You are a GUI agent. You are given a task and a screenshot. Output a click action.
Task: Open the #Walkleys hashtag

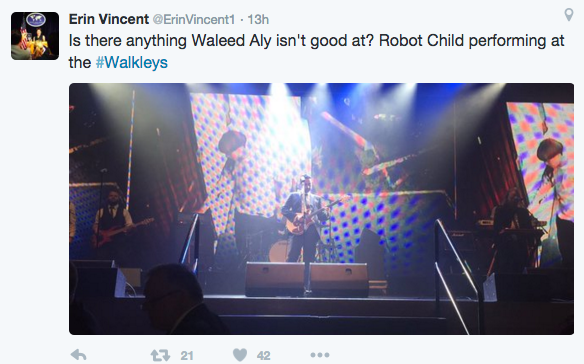tap(131, 62)
